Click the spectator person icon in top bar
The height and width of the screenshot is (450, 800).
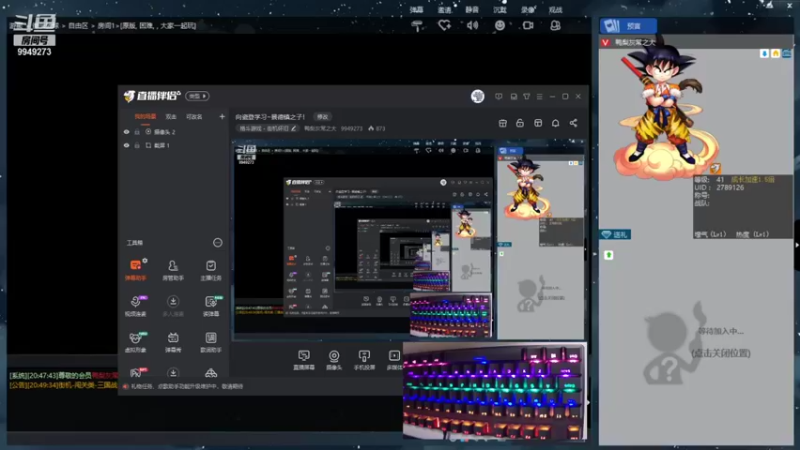[556, 25]
